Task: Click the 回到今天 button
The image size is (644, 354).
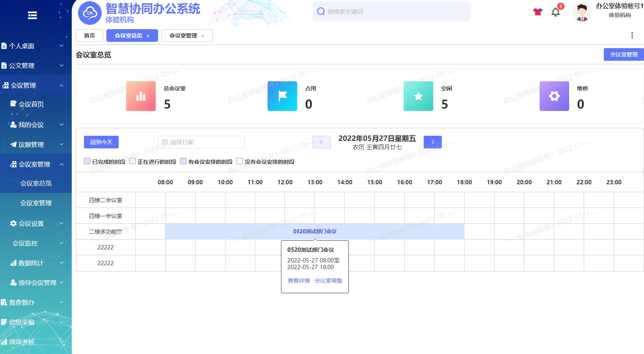Action: (101, 142)
